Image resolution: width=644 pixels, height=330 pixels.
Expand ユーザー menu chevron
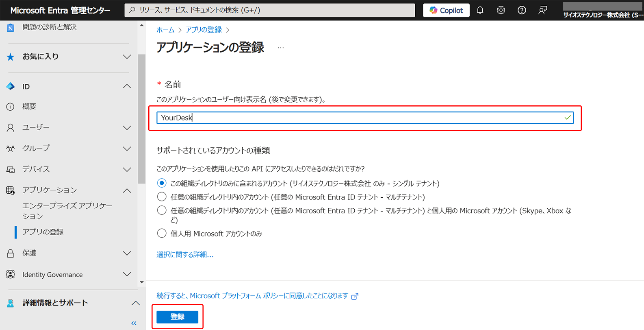pos(127,128)
